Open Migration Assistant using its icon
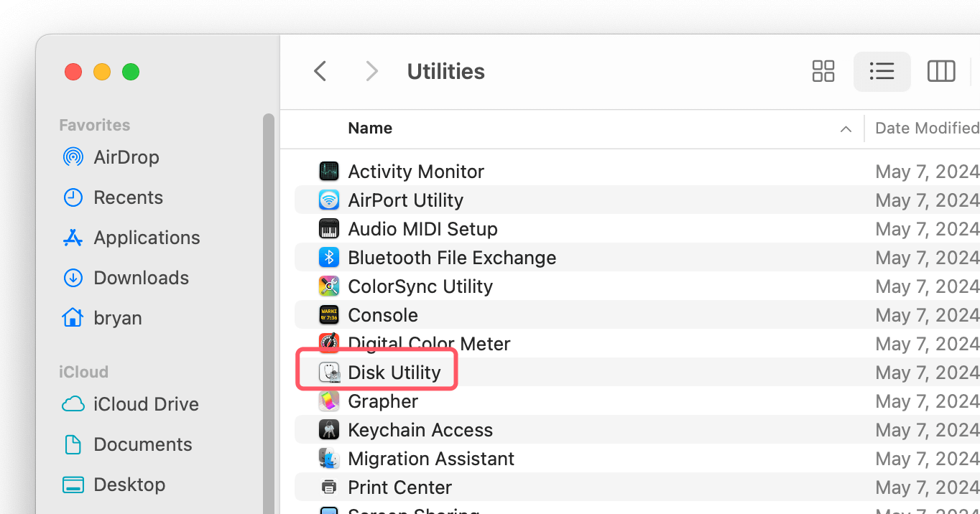This screenshot has width=980, height=514. pos(328,458)
